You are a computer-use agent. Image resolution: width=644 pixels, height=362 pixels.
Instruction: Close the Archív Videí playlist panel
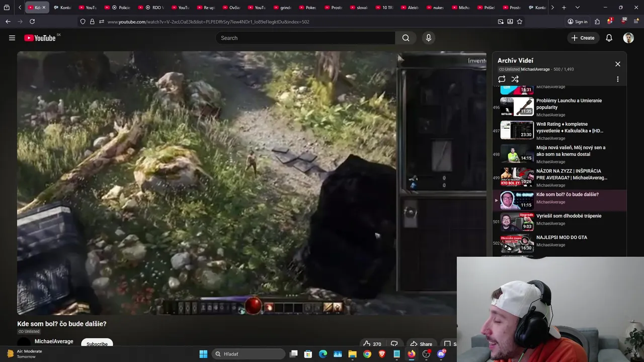(x=618, y=64)
